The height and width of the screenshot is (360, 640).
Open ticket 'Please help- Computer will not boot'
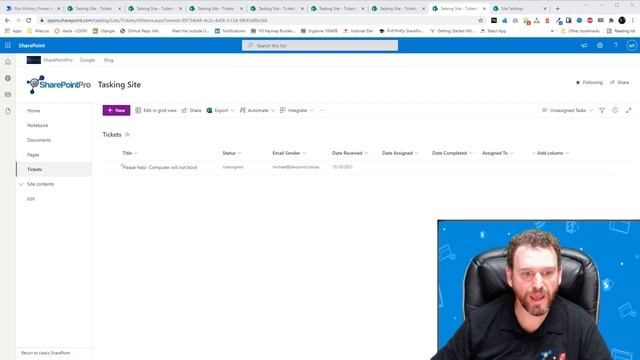[160, 167]
